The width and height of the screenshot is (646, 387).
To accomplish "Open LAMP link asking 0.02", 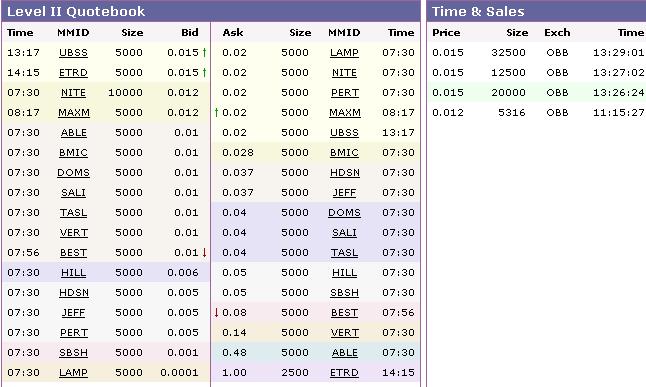I will click(344, 53).
